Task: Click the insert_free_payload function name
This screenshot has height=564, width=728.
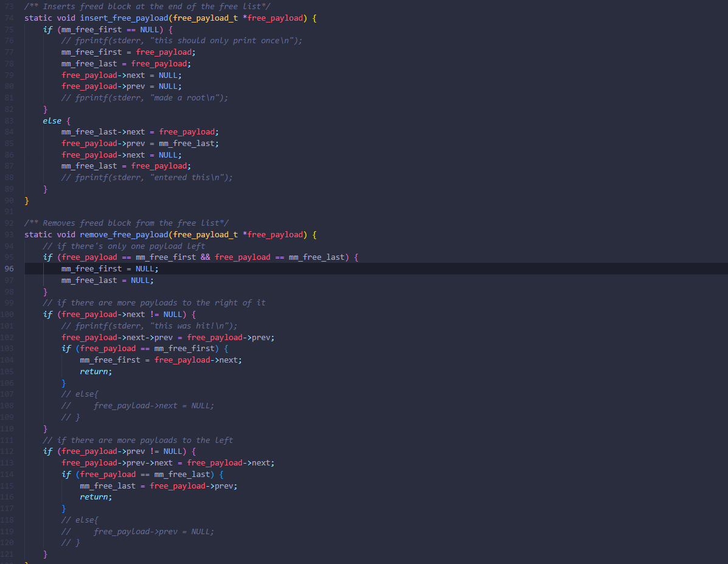Action: pos(124,18)
